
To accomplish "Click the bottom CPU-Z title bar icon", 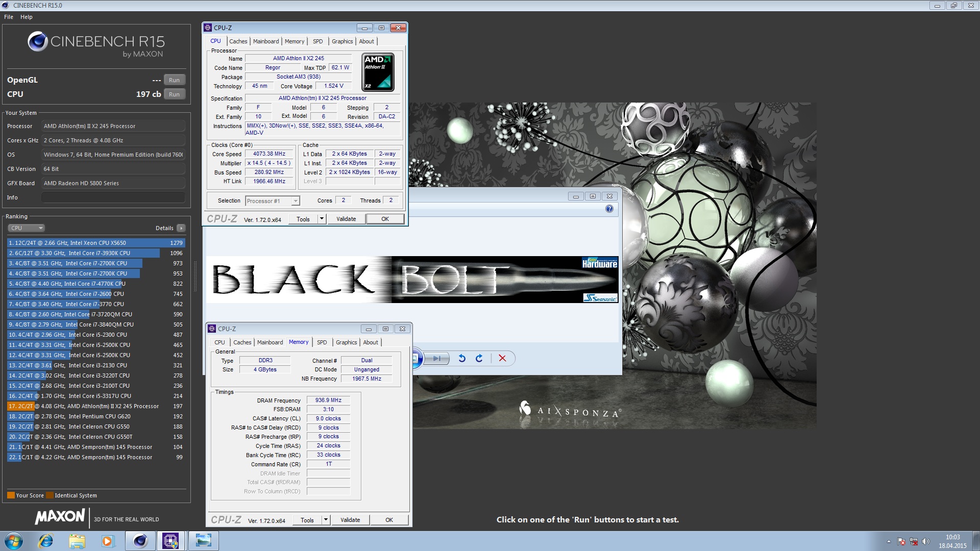I will (x=212, y=329).
